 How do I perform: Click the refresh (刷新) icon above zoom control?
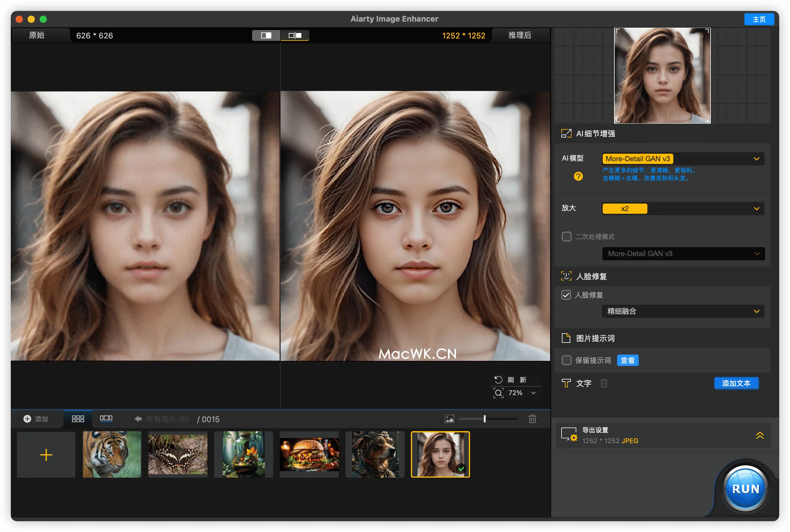[498, 380]
